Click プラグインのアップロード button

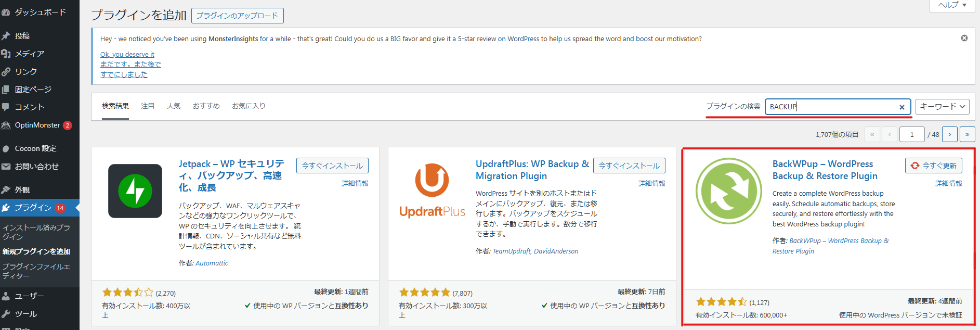[x=238, y=16]
